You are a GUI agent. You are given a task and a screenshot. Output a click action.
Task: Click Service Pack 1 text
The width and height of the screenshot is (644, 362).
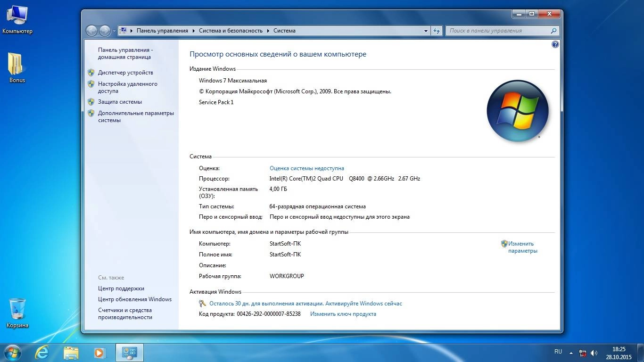click(216, 102)
